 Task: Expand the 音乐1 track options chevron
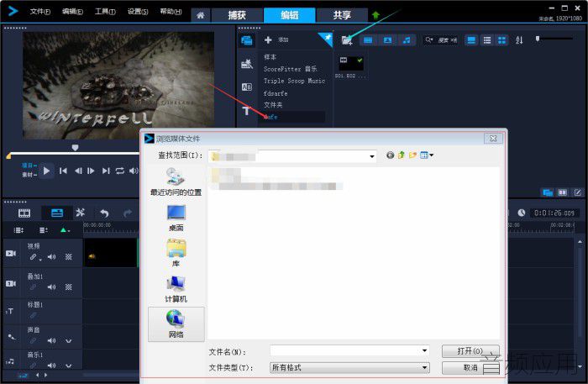69,366
